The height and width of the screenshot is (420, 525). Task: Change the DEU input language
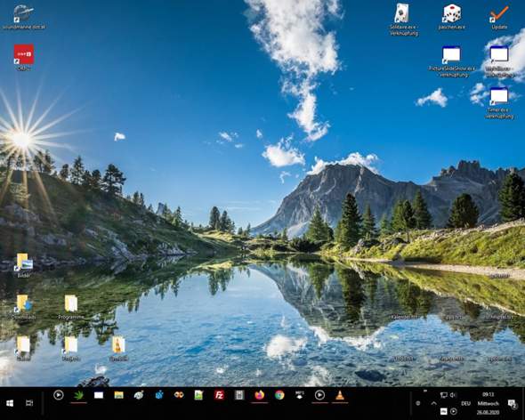tap(465, 404)
